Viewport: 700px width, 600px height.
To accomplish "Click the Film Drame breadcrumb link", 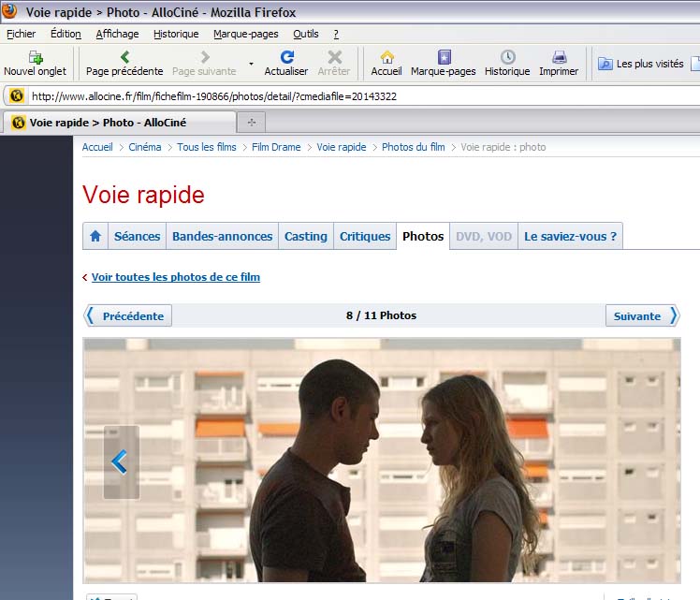I will pyautogui.click(x=276, y=147).
